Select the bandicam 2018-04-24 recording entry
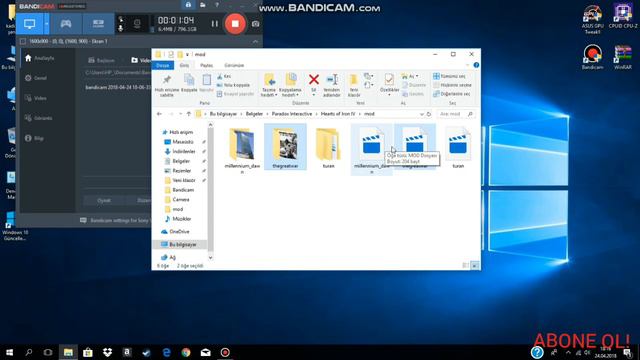640x360 pixels. 118,87
